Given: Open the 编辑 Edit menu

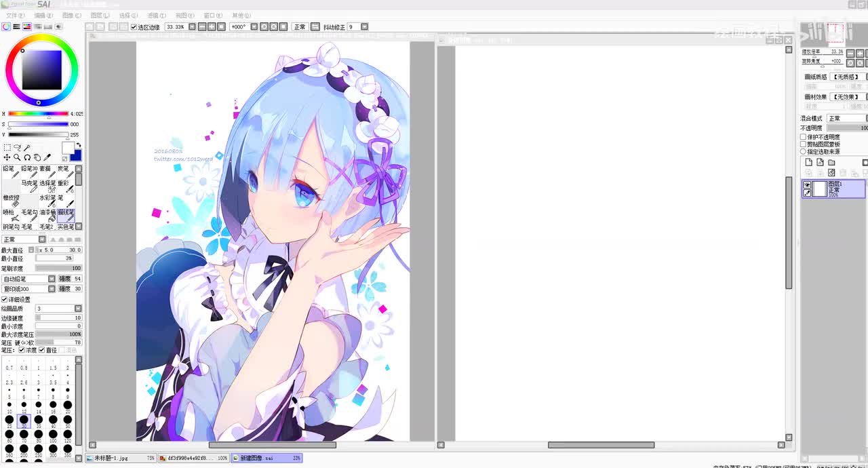Looking at the screenshot, I should 43,15.
